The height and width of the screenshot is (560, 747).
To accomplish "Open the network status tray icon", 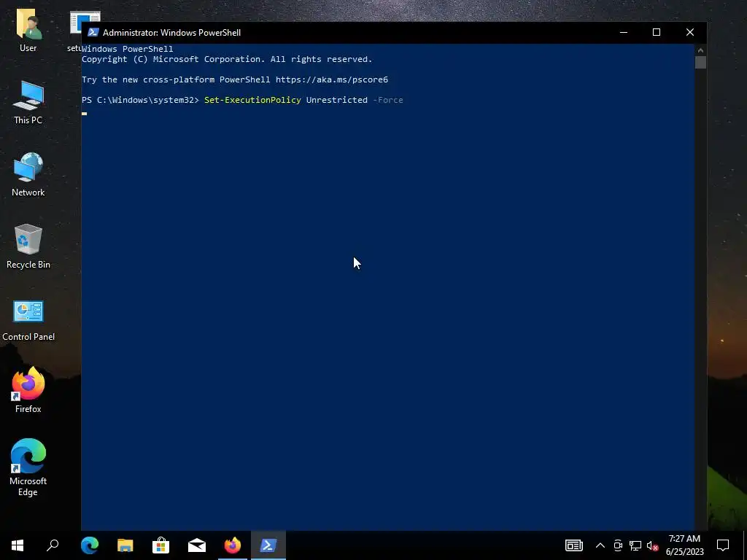I will 635,545.
